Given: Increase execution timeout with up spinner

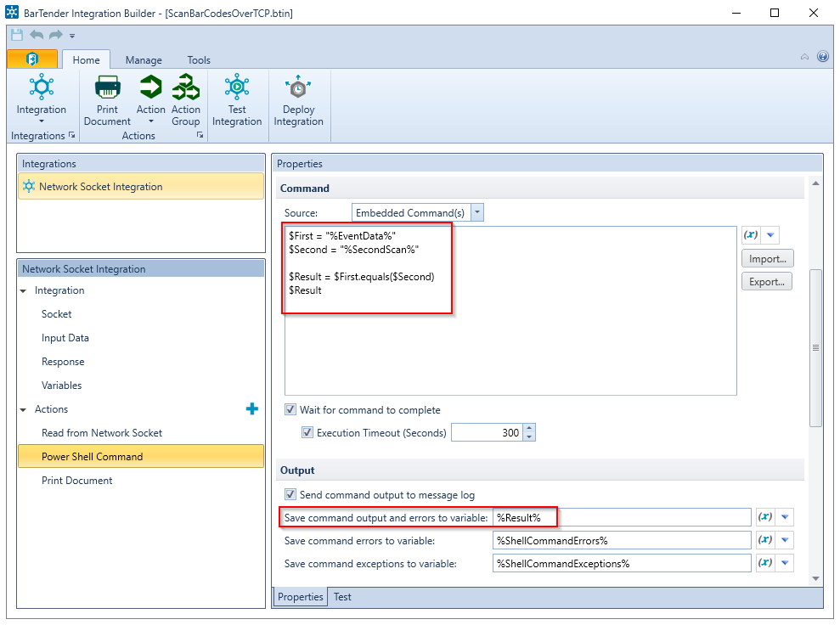Looking at the screenshot, I should (x=529, y=428).
